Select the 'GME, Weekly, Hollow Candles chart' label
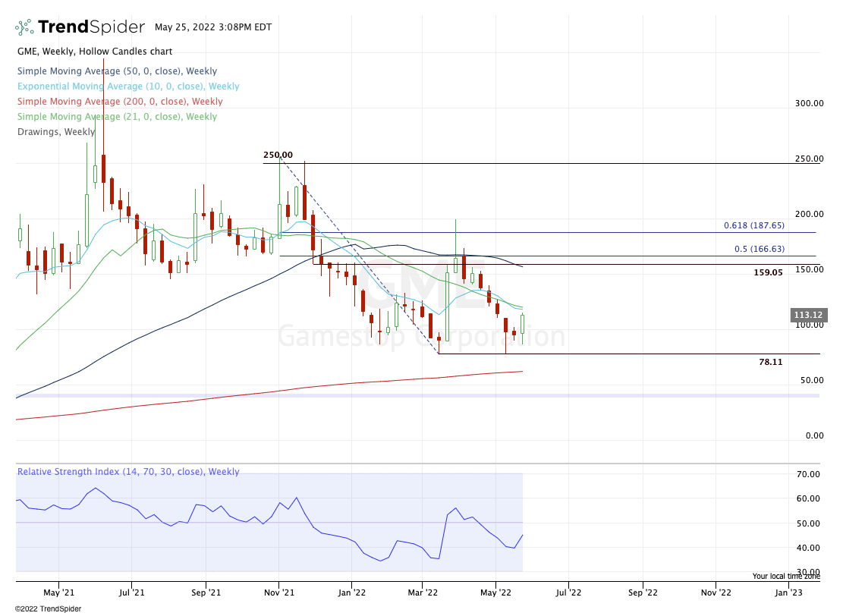843x616 pixels. point(95,52)
